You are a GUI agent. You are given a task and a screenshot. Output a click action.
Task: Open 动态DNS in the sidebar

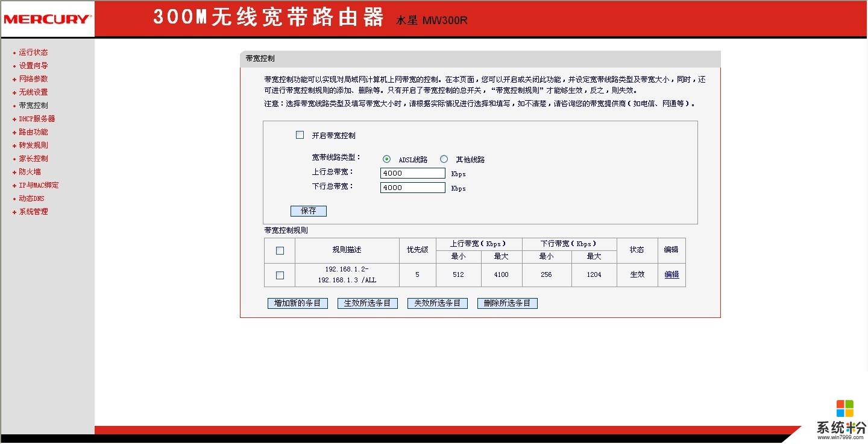31,198
